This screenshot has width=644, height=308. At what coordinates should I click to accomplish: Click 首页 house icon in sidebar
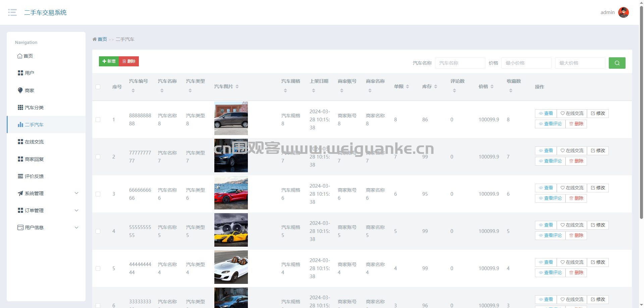20,56
